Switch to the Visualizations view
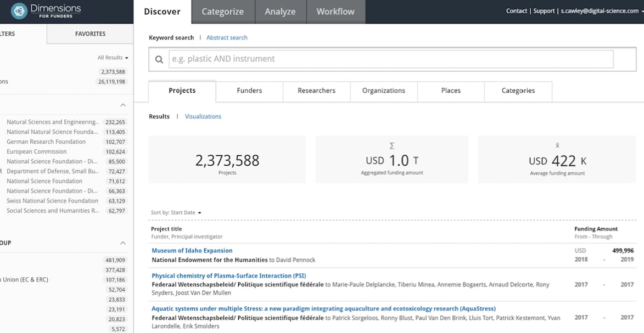Viewport: 644px width, 333px height. click(203, 117)
